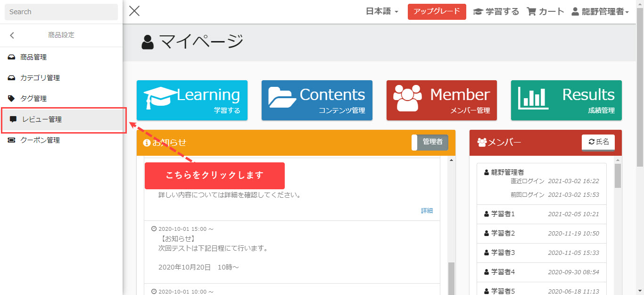Image resolution: width=644 pixels, height=295 pixels.
Task: Click the X icon to close sidebar
Action: (134, 11)
